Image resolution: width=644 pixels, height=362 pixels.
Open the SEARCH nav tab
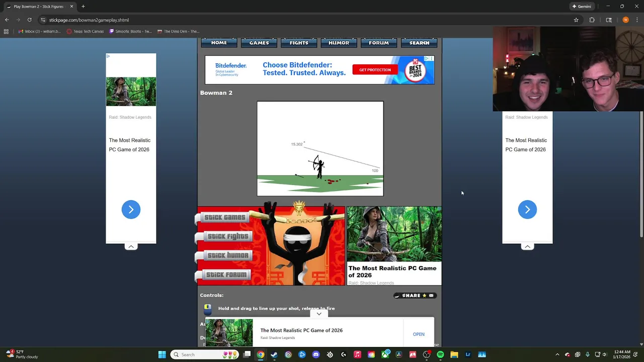pos(419,43)
